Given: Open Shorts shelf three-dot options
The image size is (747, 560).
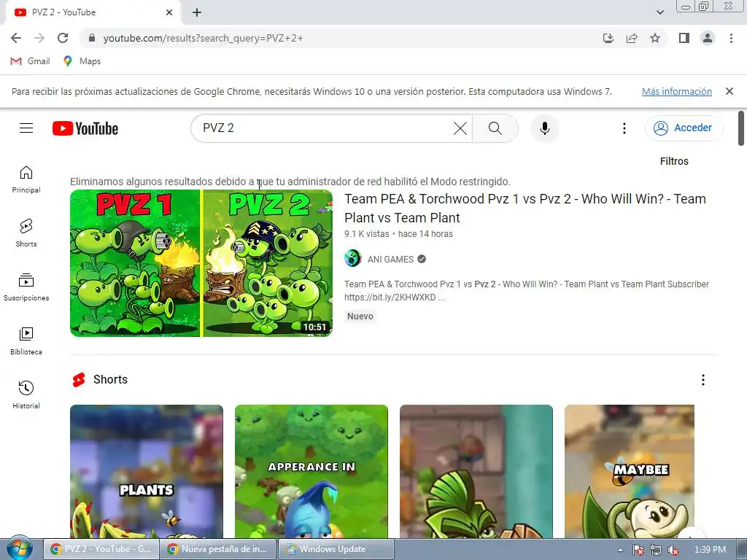Looking at the screenshot, I should click(703, 379).
